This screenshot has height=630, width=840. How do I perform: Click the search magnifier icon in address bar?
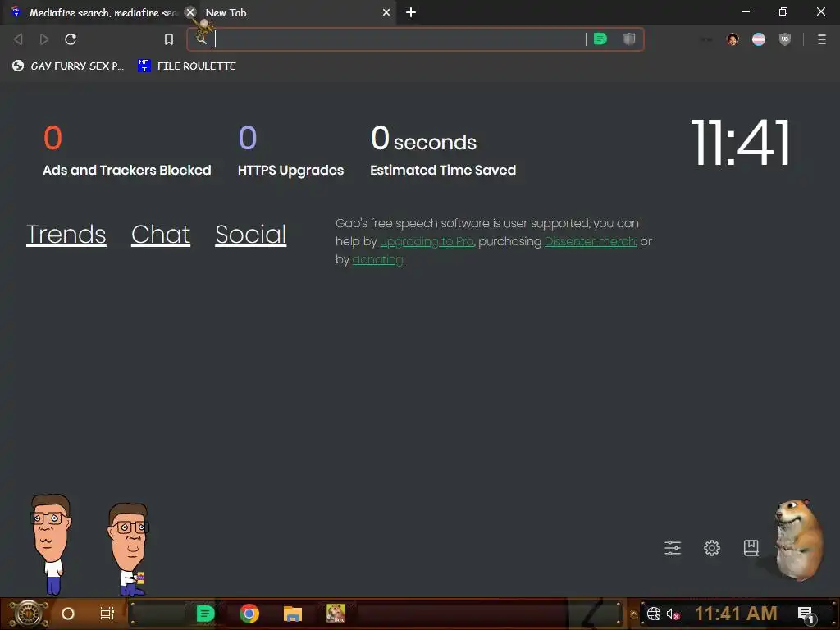202,39
